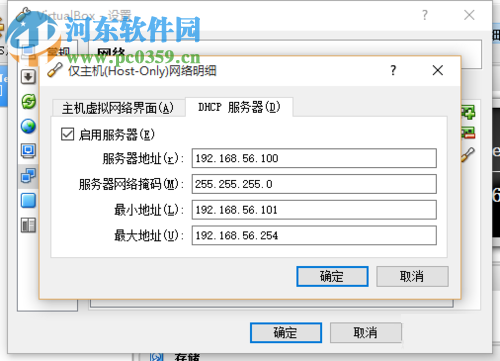Image resolution: width=500 pixels, height=361 pixels.
Task: Click the 最大地址(U) label
Action: point(149,236)
